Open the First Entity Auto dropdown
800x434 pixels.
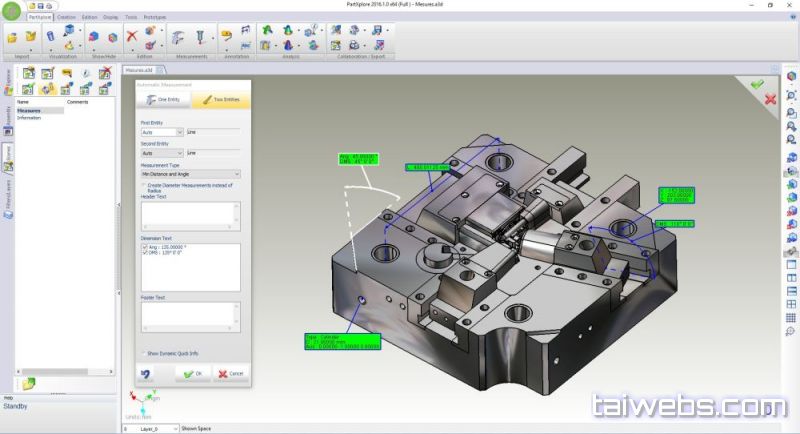(x=162, y=132)
